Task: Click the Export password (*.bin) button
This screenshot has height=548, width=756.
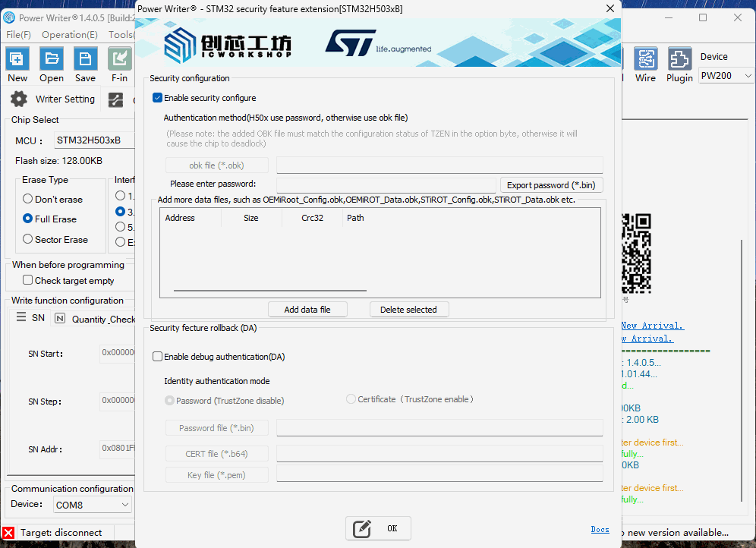Action: pyautogui.click(x=552, y=185)
